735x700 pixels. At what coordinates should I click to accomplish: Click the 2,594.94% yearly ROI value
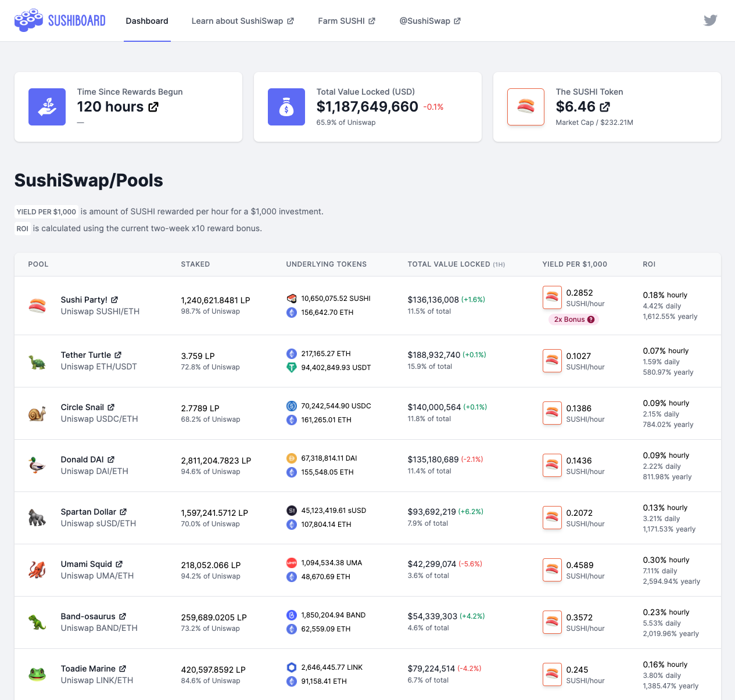click(672, 581)
